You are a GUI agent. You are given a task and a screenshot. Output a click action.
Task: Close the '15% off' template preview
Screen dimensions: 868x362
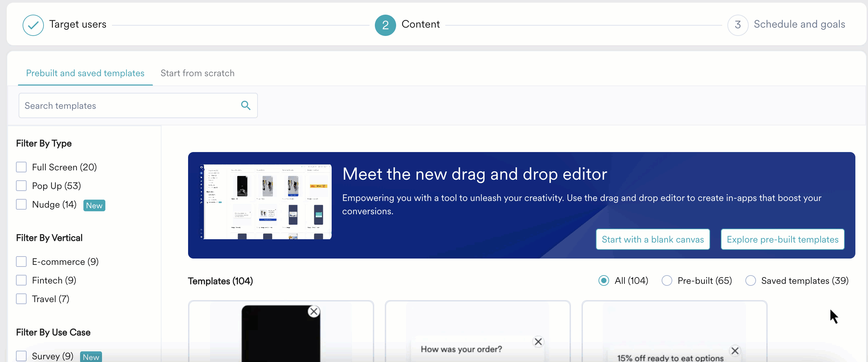(734, 351)
